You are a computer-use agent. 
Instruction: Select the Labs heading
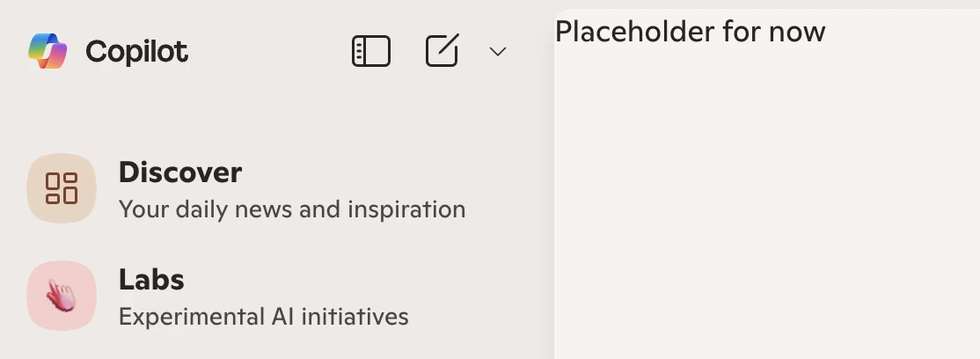point(151,280)
